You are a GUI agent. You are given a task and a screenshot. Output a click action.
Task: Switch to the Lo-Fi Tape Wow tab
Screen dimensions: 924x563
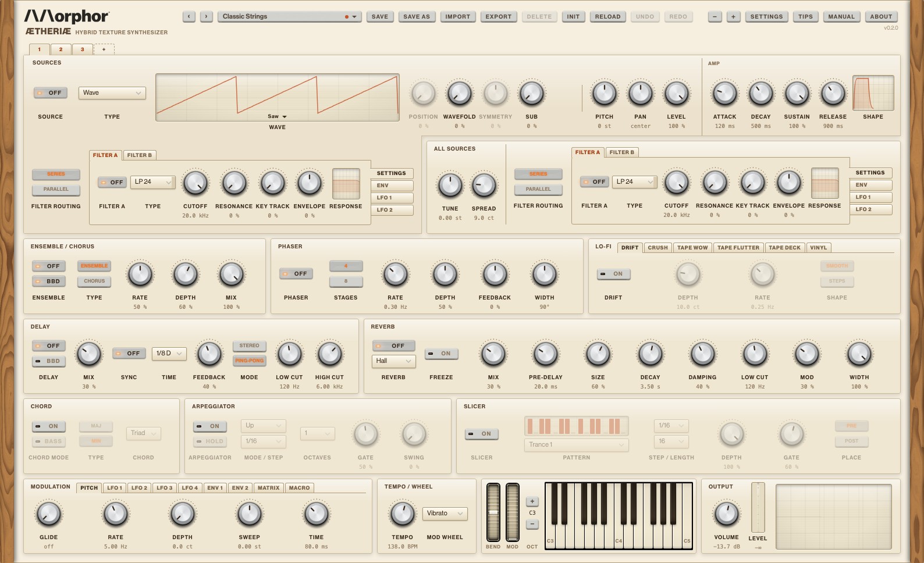[692, 248]
